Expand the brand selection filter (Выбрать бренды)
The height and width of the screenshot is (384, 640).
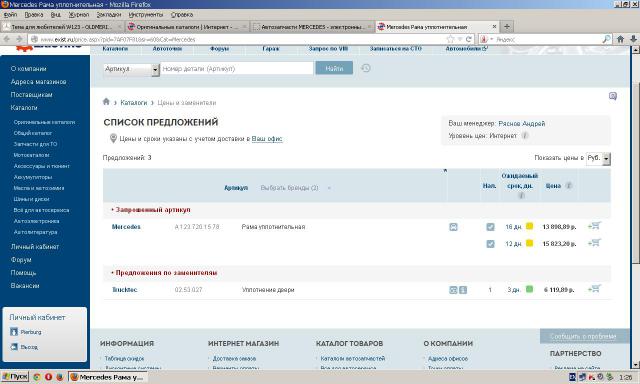296,188
